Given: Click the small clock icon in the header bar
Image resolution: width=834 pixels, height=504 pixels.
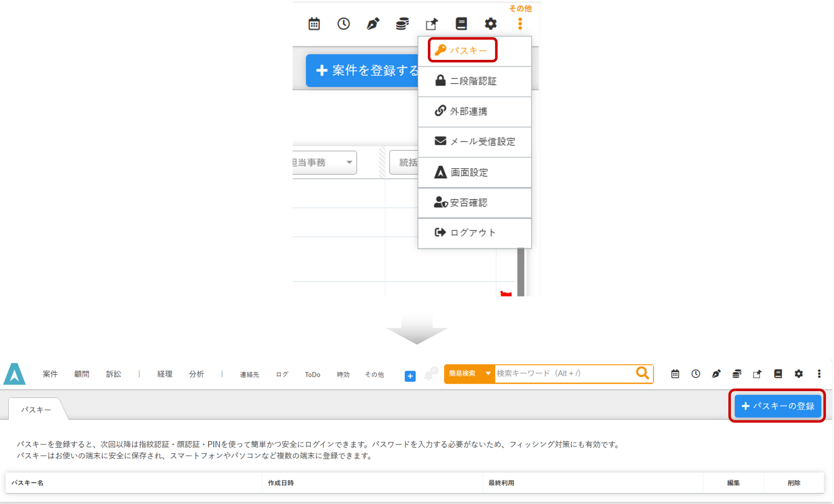Looking at the screenshot, I should (696, 374).
